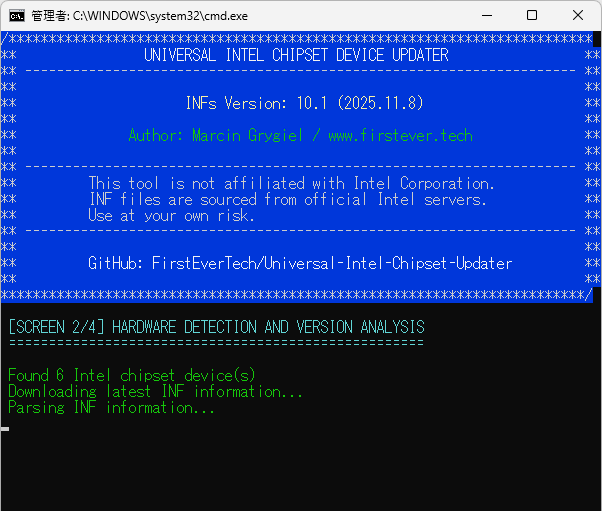This screenshot has width=602, height=511.
Task: Click the 'INF files are sourced' line
Action: (x=287, y=199)
